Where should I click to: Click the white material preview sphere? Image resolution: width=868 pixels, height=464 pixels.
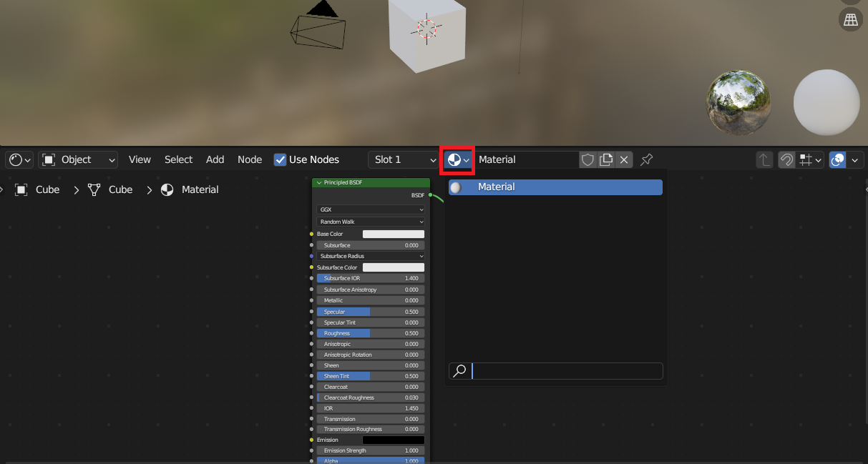point(826,102)
